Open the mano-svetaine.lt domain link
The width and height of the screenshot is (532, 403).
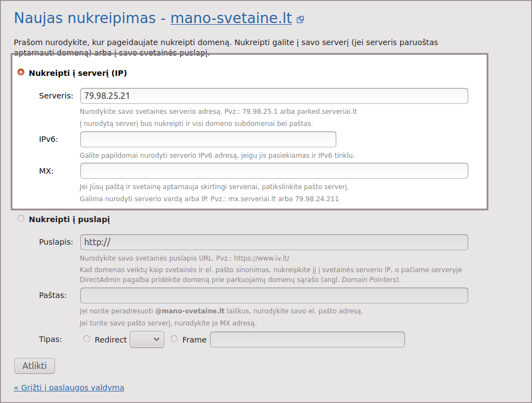pyautogui.click(x=231, y=18)
